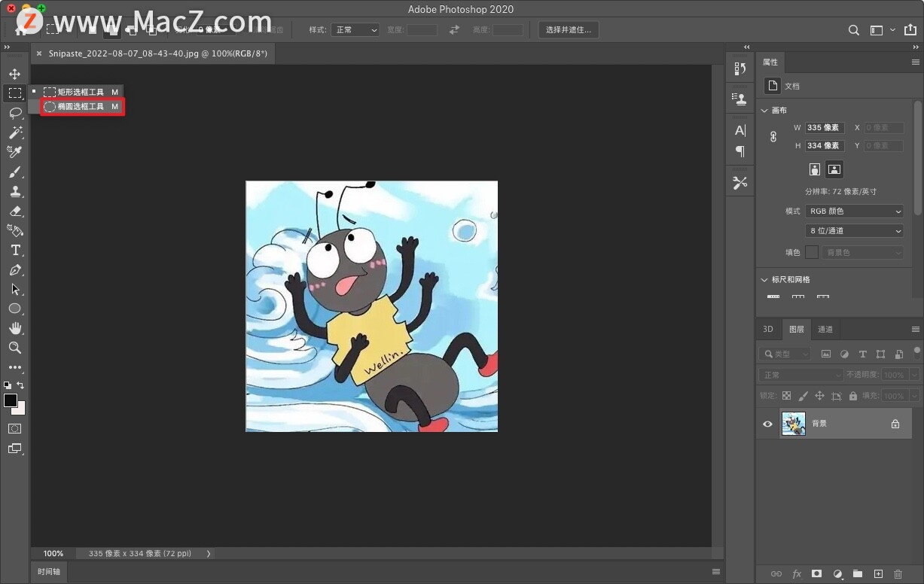Switch to the 图层 tab
924x584 pixels.
(x=796, y=329)
